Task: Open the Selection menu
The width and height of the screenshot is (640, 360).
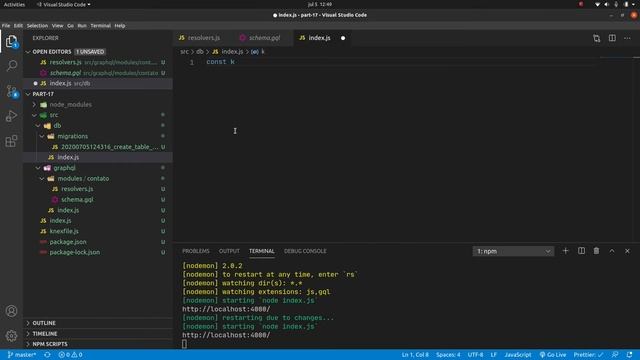Action: (x=37, y=25)
